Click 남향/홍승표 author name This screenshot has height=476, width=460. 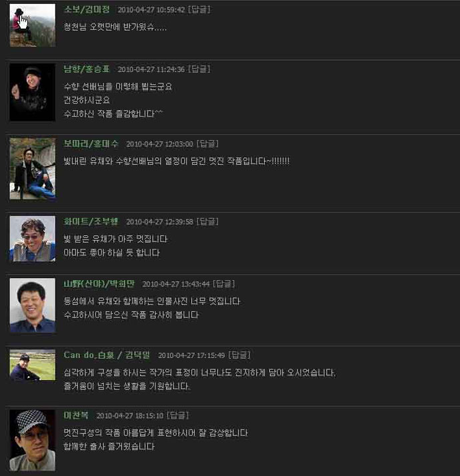point(87,69)
